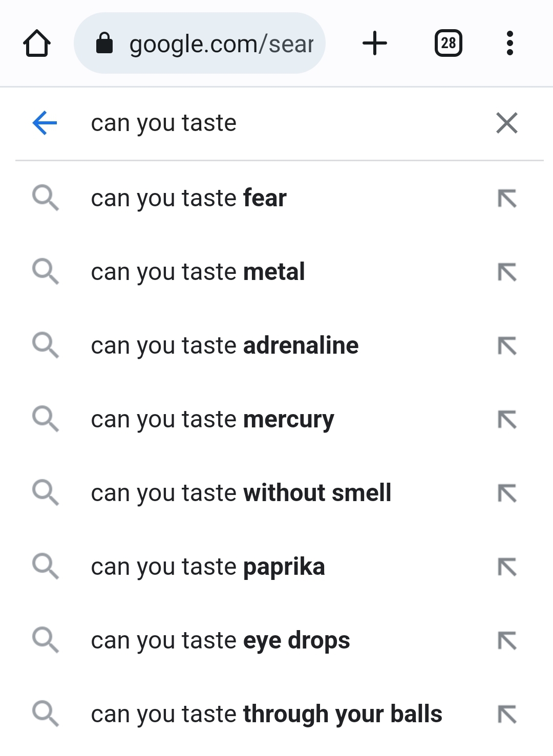The width and height of the screenshot is (553, 756).
Task: Insert 'adrenaline' suggestion using its arrow icon
Action: pyautogui.click(x=507, y=346)
